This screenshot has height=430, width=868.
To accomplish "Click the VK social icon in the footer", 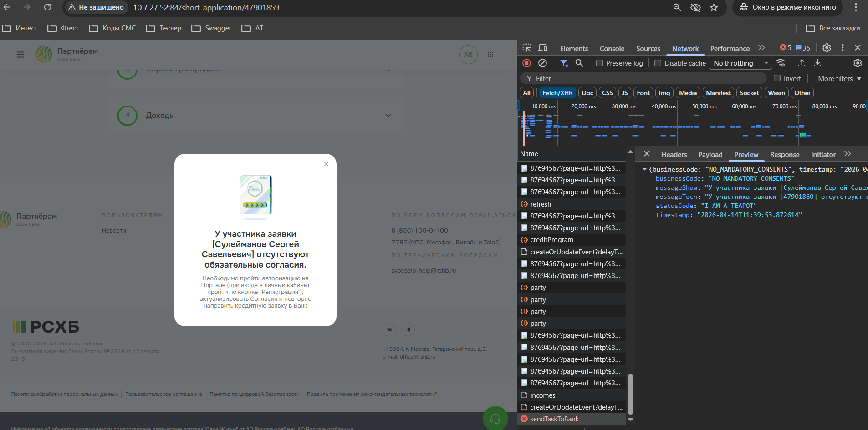I will (389, 329).
